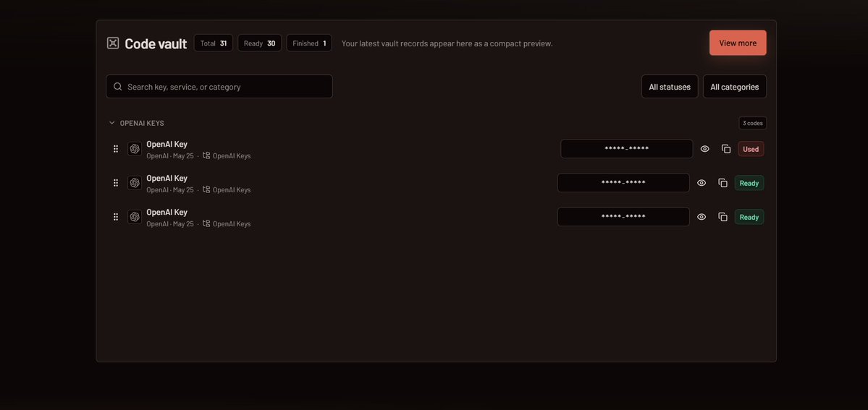Click the 'OPENAI KEYS' group label
Viewport: 868px width, 410px height.
pos(142,123)
